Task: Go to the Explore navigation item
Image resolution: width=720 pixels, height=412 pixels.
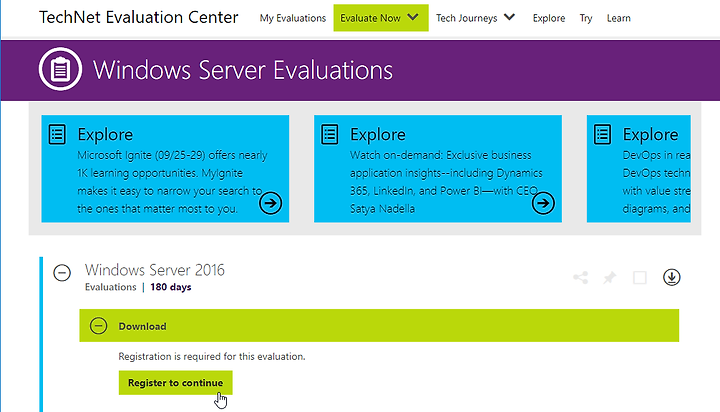Action: pyautogui.click(x=549, y=18)
